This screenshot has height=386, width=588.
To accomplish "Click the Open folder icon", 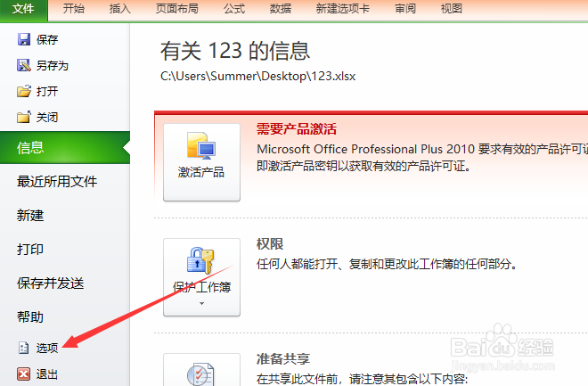I will (x=24, y=91).
